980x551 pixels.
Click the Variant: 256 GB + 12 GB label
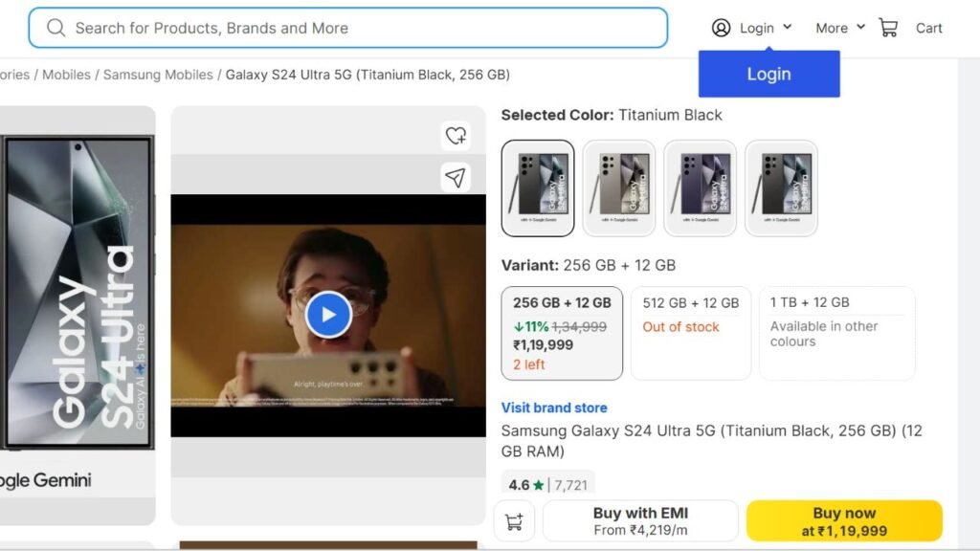pos(589,265)
